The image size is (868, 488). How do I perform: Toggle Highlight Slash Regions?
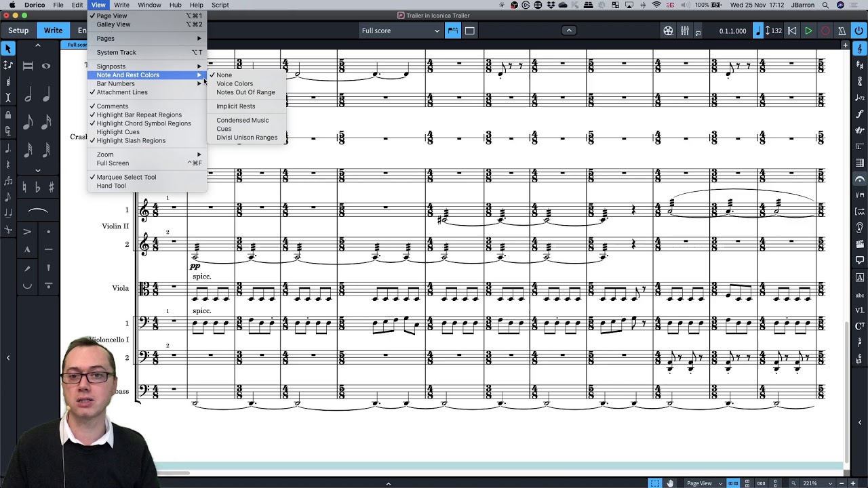(131, 141)
